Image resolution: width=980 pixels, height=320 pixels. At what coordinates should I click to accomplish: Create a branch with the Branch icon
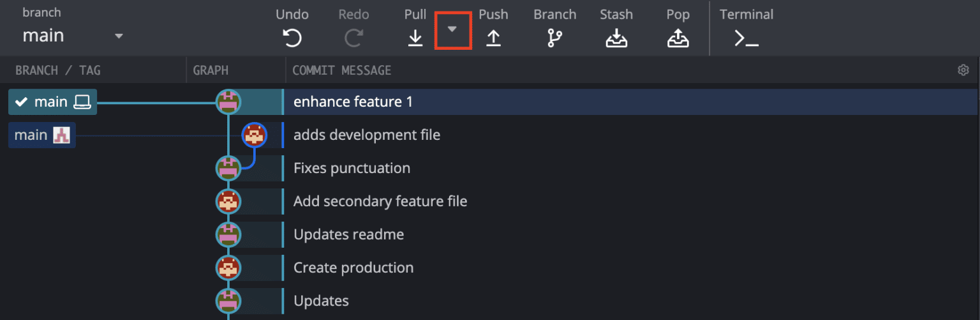click(x=554, y=38)
